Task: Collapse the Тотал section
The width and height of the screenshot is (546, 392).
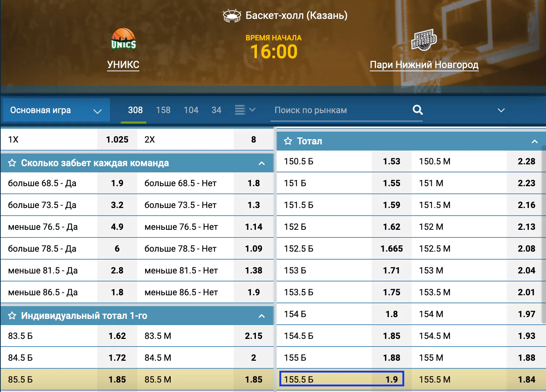Action: [534, 141]
